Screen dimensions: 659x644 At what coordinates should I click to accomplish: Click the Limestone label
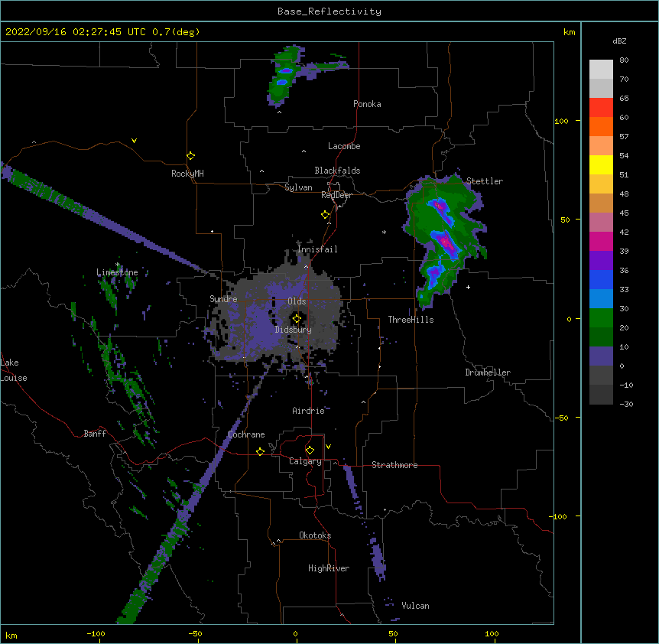pos(117,272)
